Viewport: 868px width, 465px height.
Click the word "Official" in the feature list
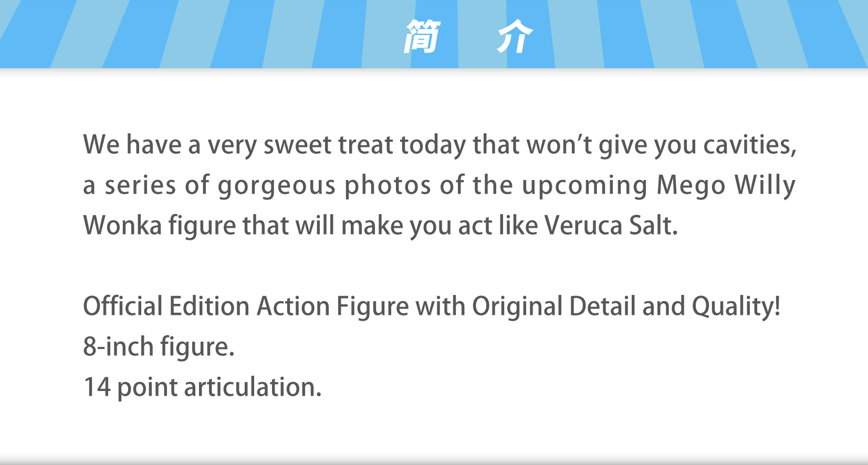tap(123, 307)
